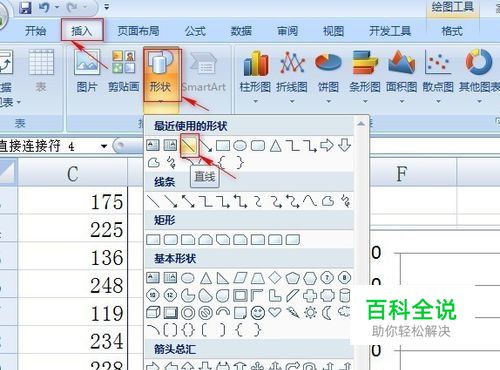Open the 条形图 bar chart dropdown
Image resolution: width=500 pixels, height=370 pixels.
point(365,76)
